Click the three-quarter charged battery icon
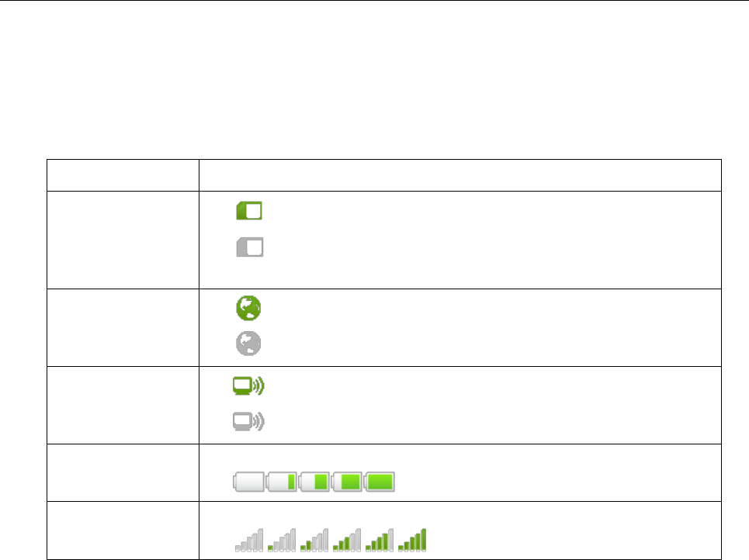 pyautogui.click(x=346, y=481)
